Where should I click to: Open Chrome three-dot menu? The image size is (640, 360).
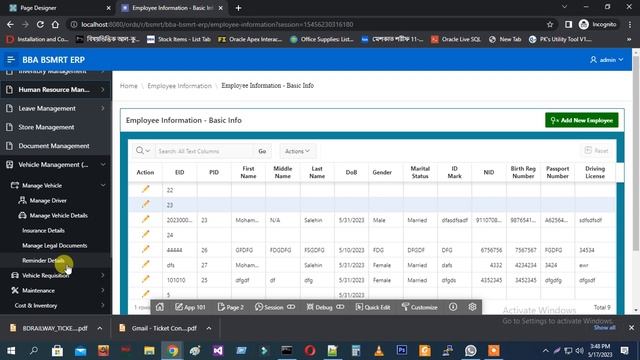[630, 24]
